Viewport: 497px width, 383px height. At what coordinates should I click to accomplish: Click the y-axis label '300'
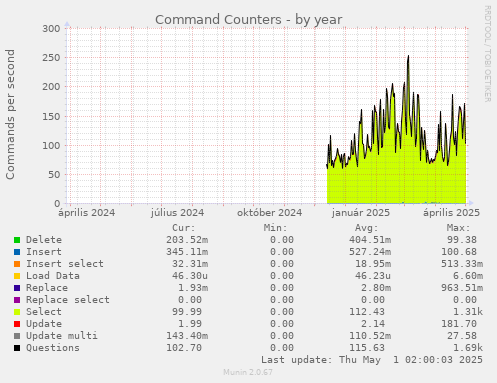(x=51, y=29)
